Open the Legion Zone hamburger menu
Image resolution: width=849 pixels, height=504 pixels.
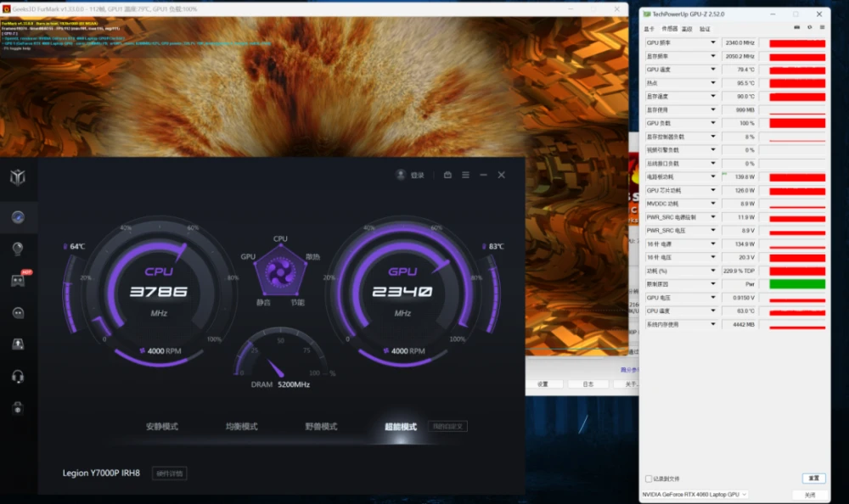tap(465, 175)
